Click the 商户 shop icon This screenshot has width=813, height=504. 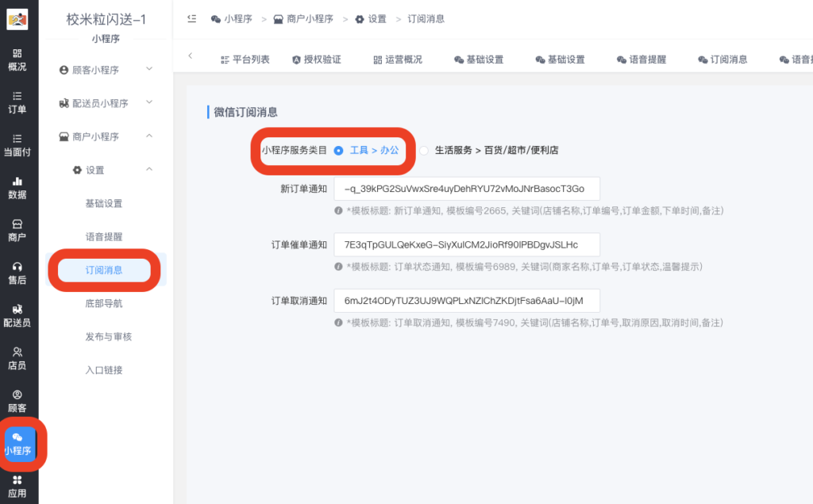17,230
